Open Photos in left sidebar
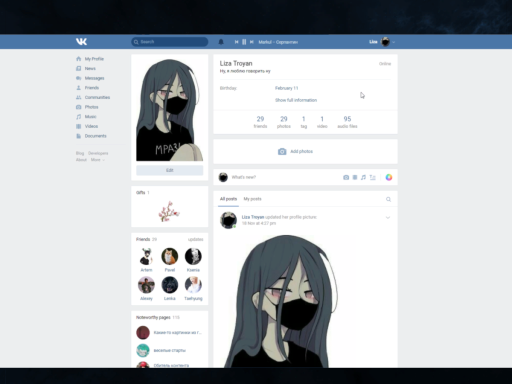 [x=91, y=107]
